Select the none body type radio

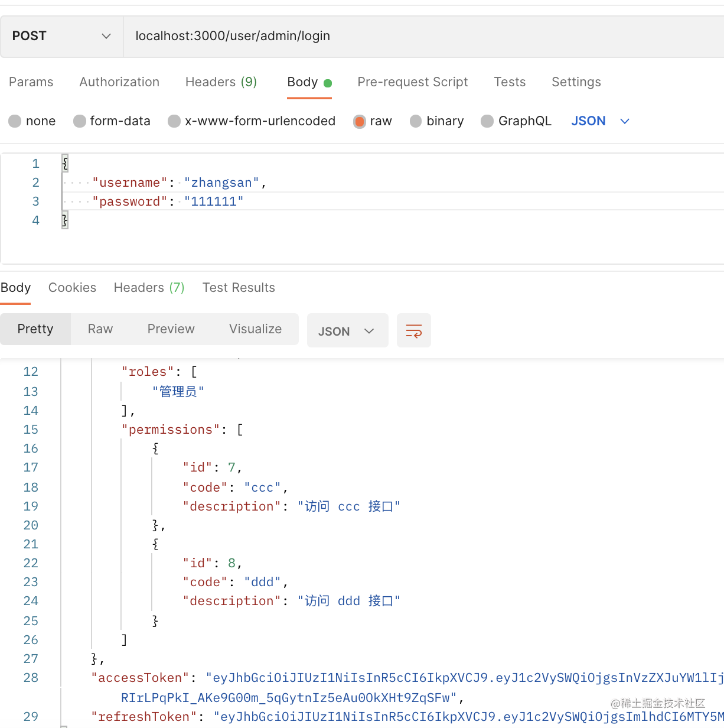[15, 121]
